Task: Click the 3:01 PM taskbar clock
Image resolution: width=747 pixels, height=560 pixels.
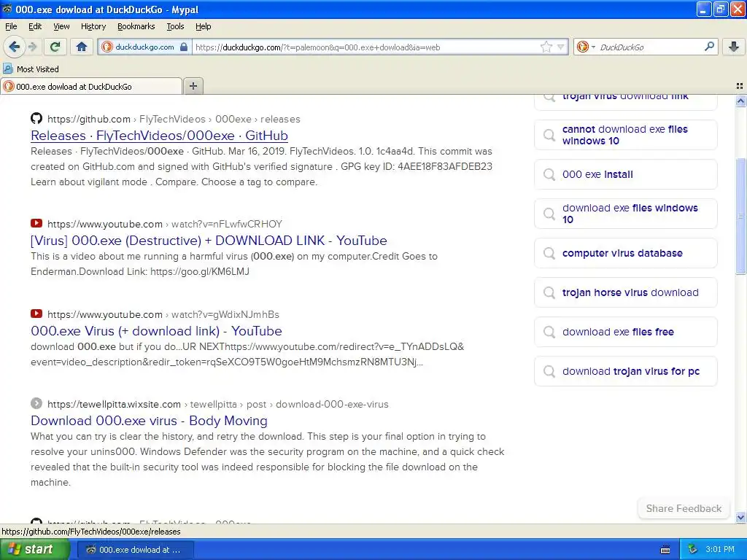Action: tap(720, 550)
